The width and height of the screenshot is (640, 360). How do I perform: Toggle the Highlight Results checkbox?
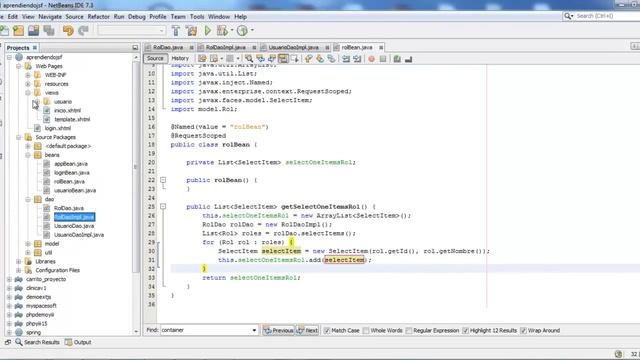click(465, 331)
